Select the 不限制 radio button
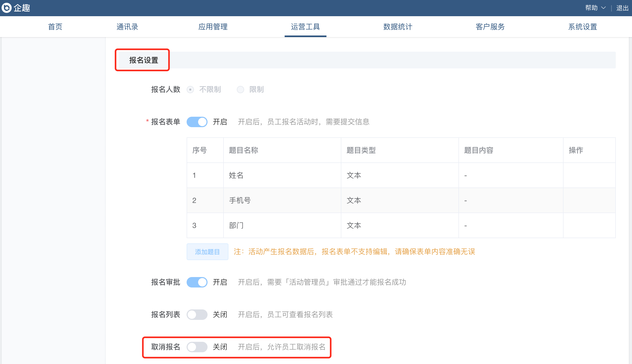The image size is (632, 364). point(190,90)
